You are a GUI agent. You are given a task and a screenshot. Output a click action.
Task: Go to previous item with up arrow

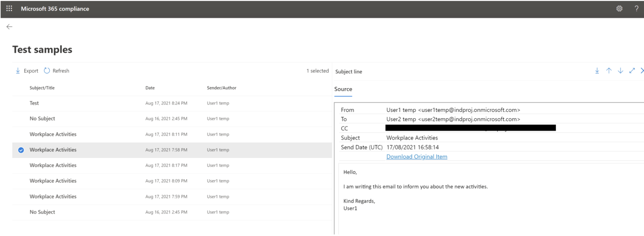(x=609, y=71)
